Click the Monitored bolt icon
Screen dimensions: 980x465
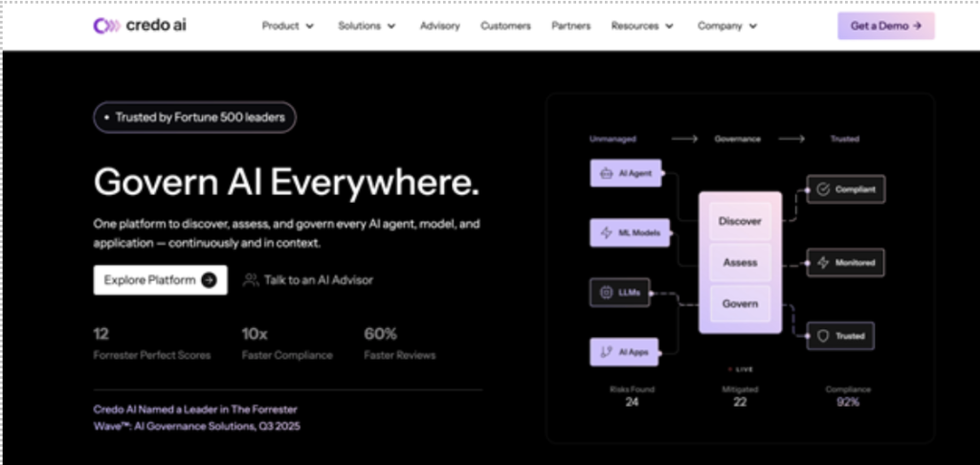point(823,262)
